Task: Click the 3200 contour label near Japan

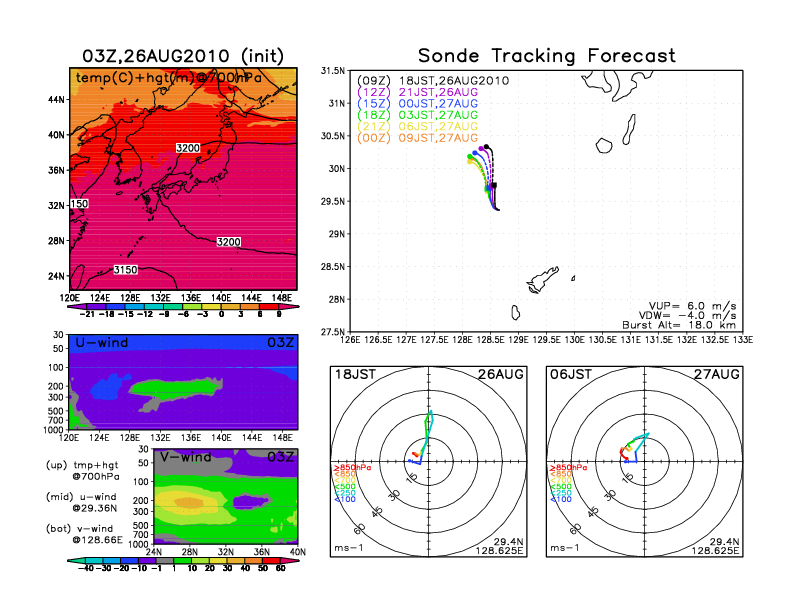Action: tap(188, 148)
